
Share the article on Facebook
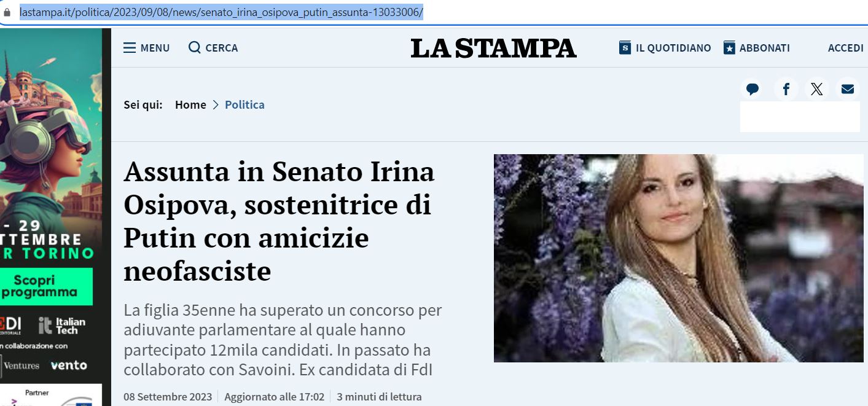pos(786,89)
